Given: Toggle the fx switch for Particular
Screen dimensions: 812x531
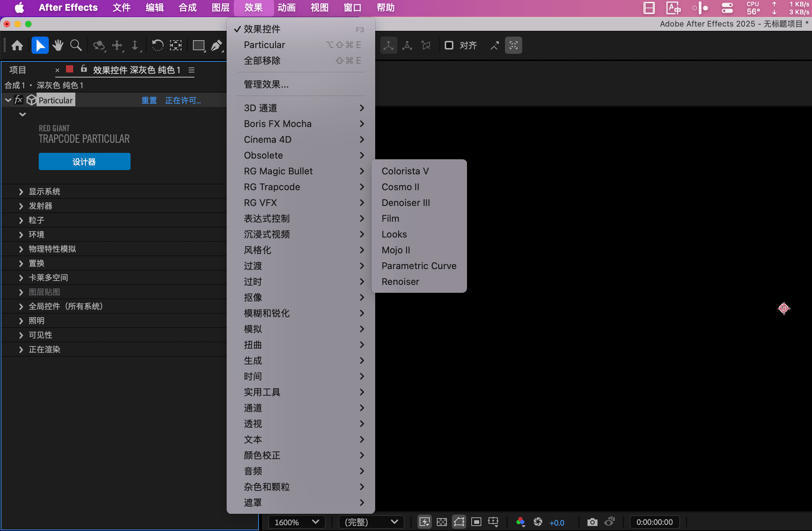Looking at the screenshot, I should pos(18,100).
